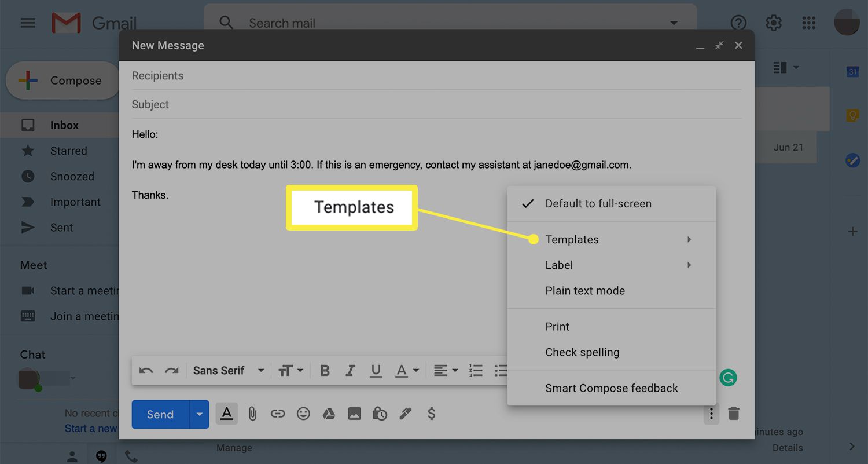The height and width of the screenshot is (464, 868).
Task: Click the Recipients field
Action: click(x=436, y=76)
